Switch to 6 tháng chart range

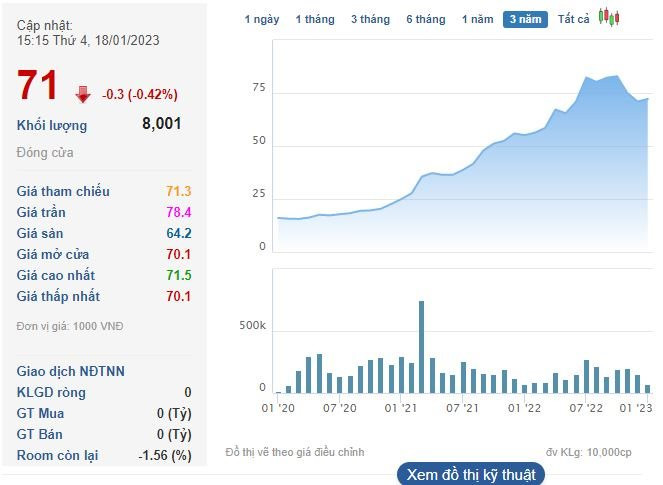point(426,19)
